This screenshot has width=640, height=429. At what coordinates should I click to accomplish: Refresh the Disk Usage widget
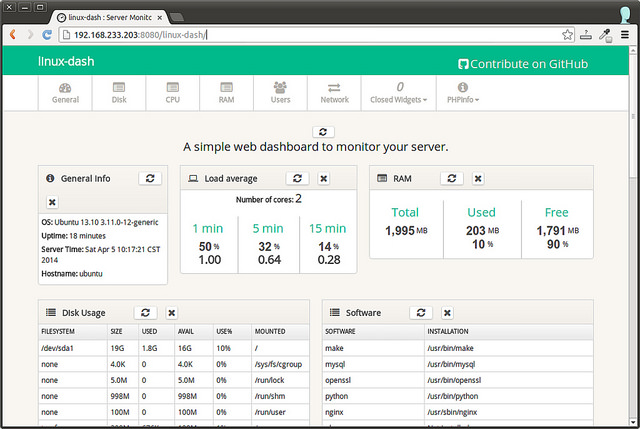(145, 313)
